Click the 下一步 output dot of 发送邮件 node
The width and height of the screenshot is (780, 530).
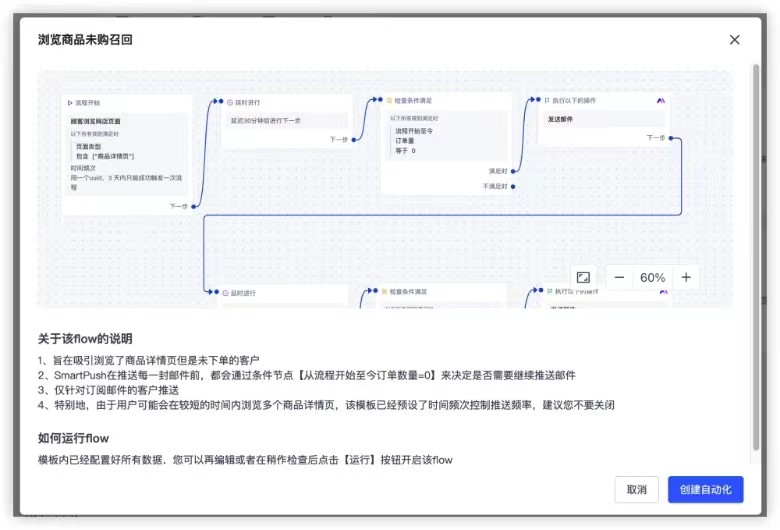[671, 138]
